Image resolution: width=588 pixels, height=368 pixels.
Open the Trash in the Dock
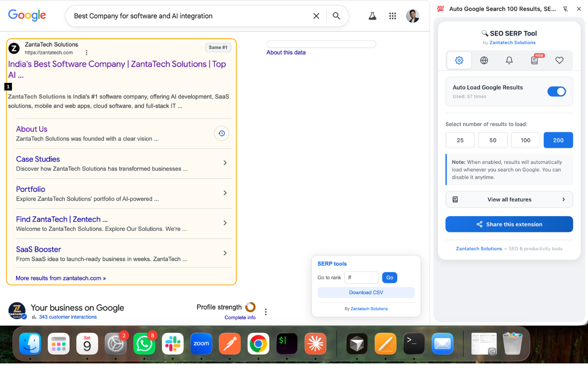click(x=513, y=344)
